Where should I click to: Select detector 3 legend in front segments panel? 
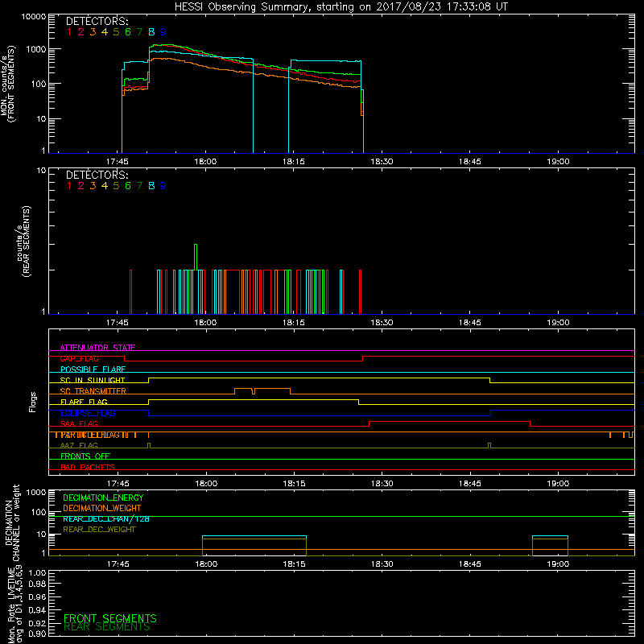(x=93, y=32)
